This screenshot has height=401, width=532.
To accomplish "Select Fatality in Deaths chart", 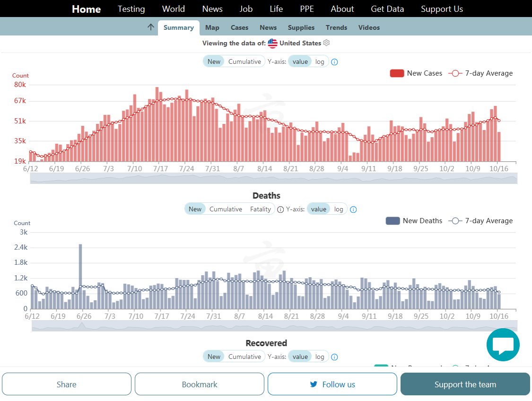I will point(261,209).
